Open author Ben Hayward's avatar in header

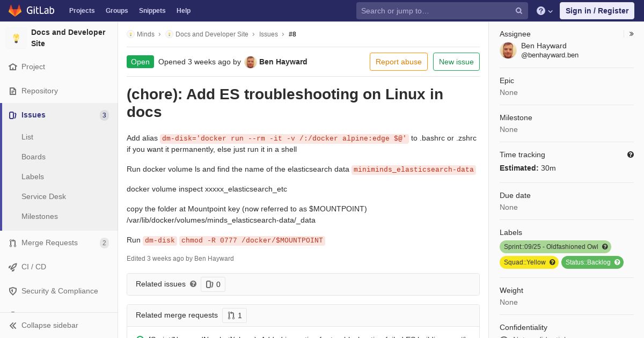[251, 62]
